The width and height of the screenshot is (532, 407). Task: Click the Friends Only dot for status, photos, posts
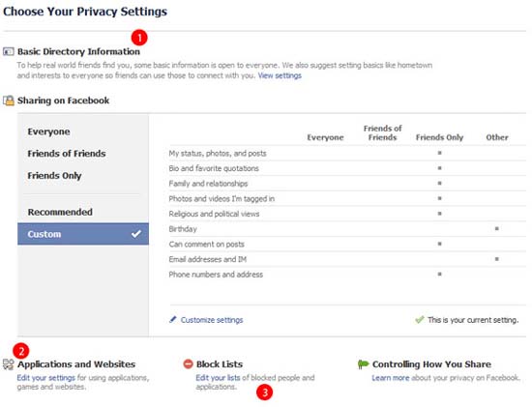click(439, 153)
